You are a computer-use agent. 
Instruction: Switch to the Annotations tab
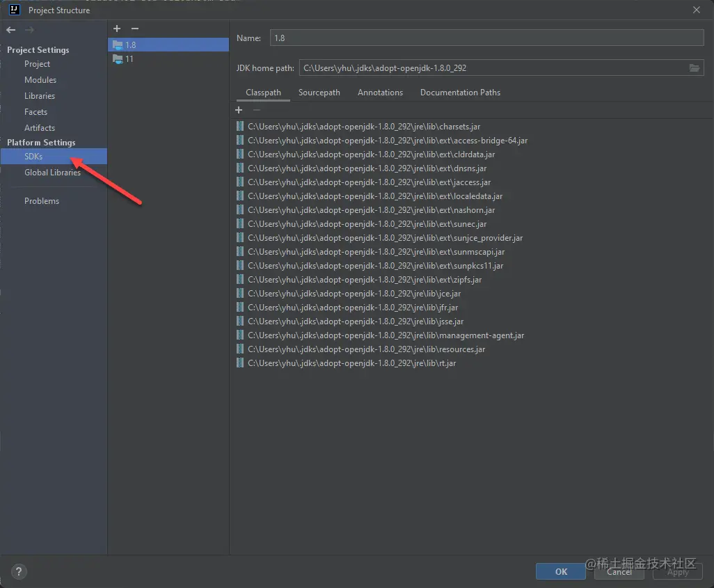point(380,93)
